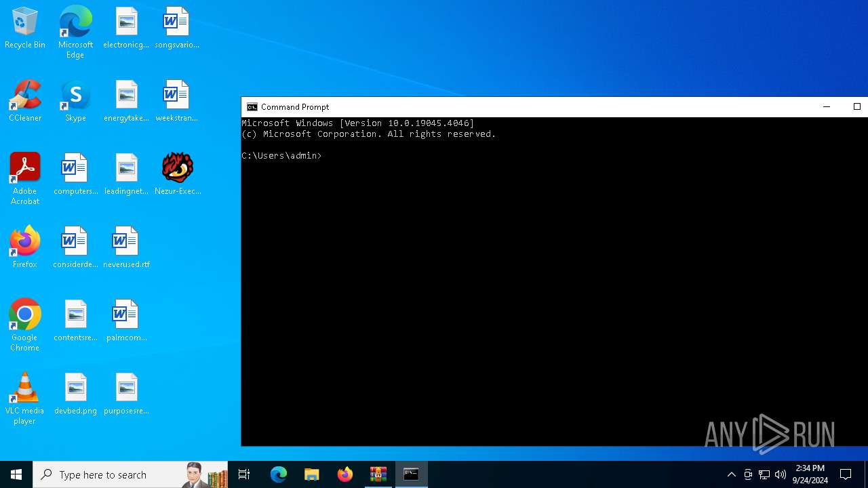Click the Microsoft Corporation copyright line
Viewport: 868px width, 488px height.
tap(369, 134)
